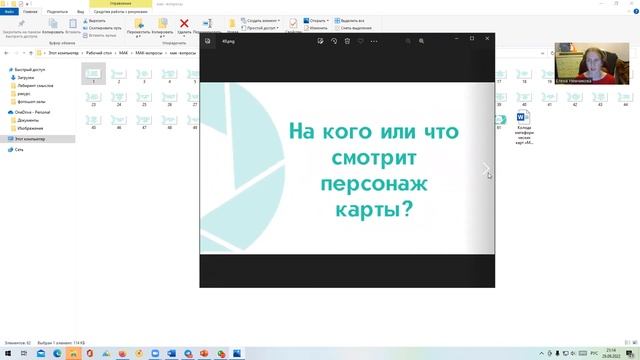Click Copy path in the Explorer ribbon
This screenshot has width=640, height=360.
pyautogui.click(x=102, y=28)
